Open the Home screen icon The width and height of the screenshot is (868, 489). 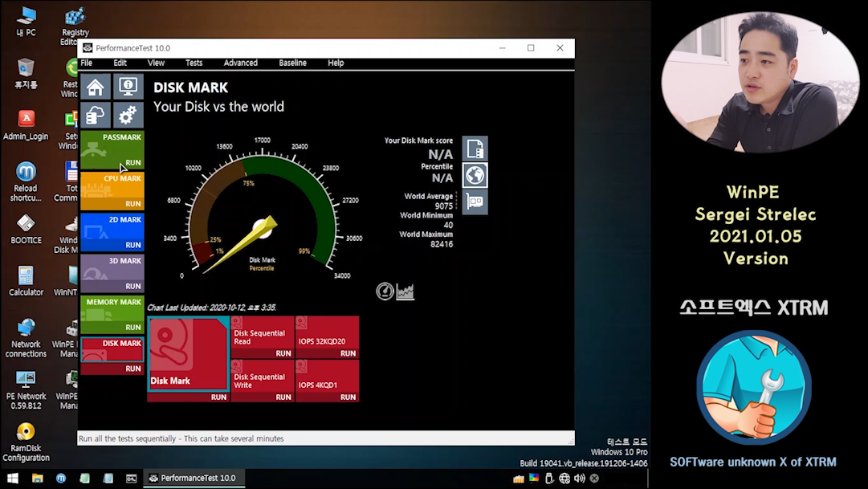[x=96, y=87]
